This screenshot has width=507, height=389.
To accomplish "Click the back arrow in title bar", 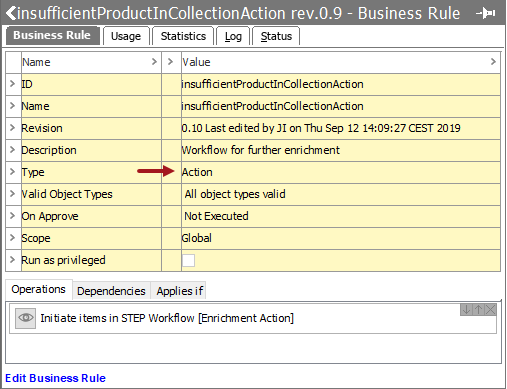I will click(x=11, y=13).
